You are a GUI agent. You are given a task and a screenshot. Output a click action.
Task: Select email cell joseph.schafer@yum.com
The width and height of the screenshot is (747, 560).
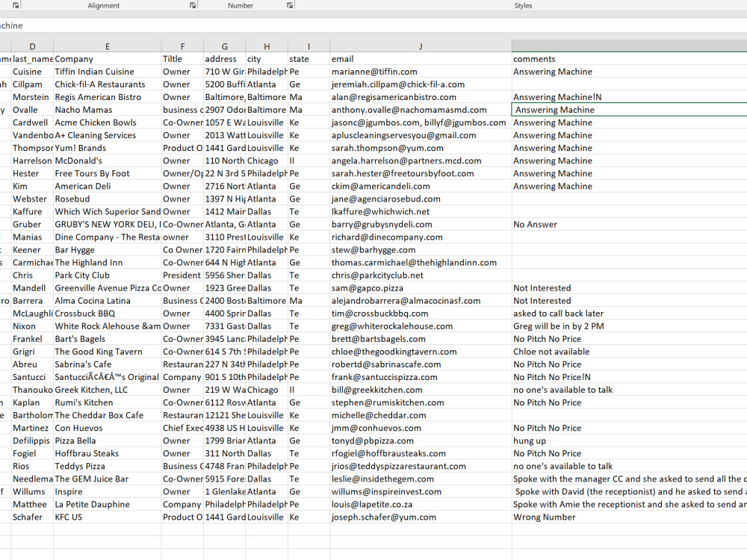[421, 517]
